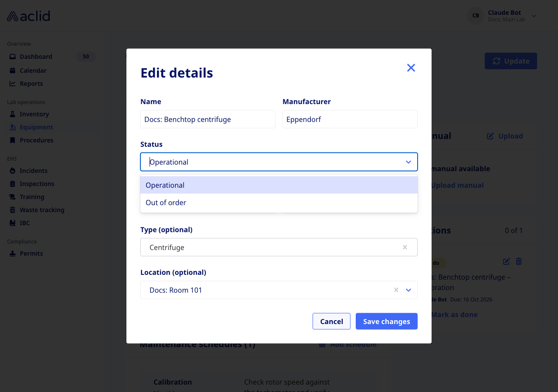Viewport: 558px width, 392px height.
Task: Open Equipment microscope icon
Action: click(x=13, y=127)
